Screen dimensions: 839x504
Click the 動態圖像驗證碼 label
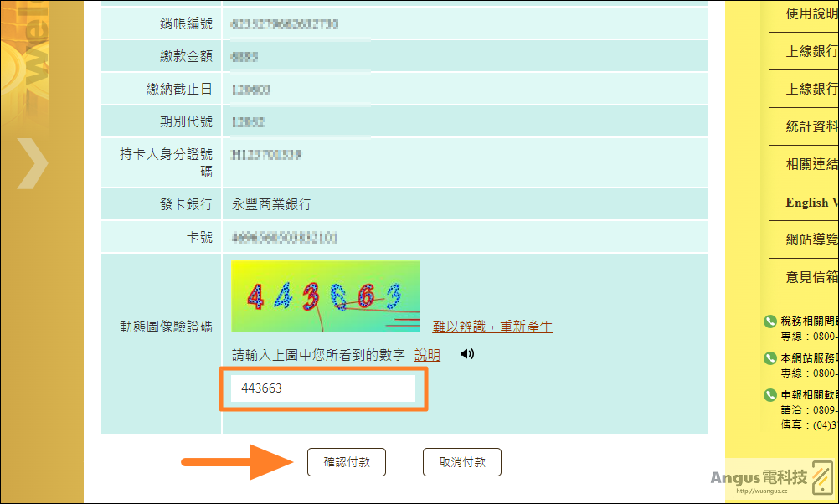(x=166, y=327)
